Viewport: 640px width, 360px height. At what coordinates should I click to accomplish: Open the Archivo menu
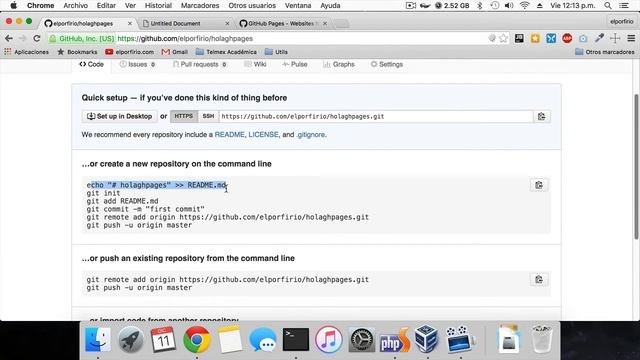click(x=76, y=6)
